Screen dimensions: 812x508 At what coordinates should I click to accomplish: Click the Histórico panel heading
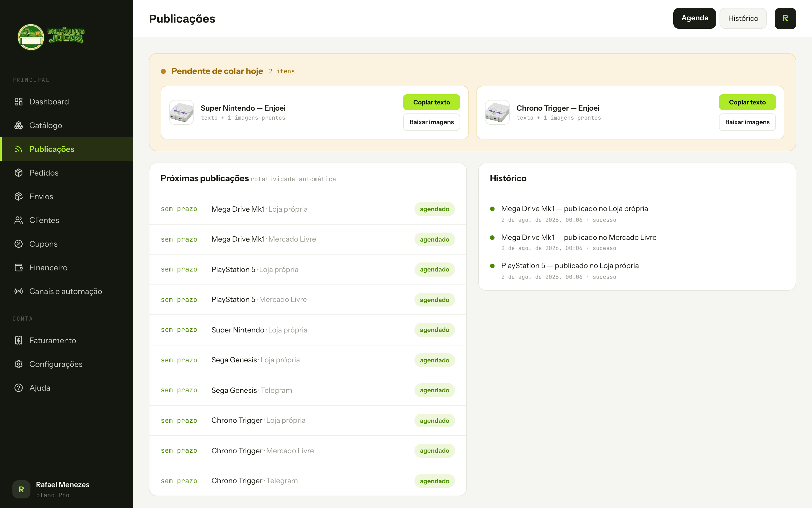(508, 178)
